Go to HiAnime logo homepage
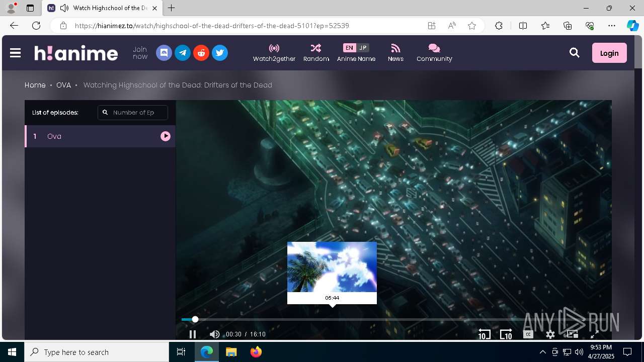This screenshot has width=644, height=362. [x=76, y=53]
